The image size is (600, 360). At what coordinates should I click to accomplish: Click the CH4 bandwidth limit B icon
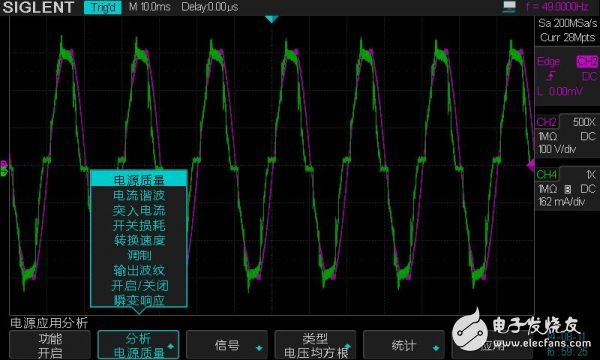568,189
